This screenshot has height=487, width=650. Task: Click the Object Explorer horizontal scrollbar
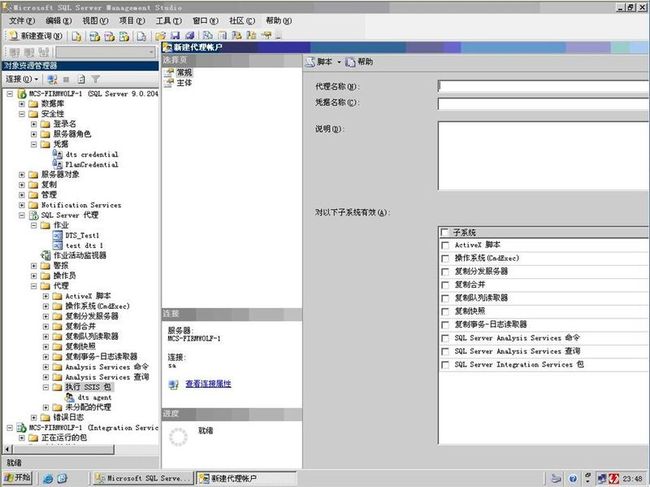coord(63,449)
